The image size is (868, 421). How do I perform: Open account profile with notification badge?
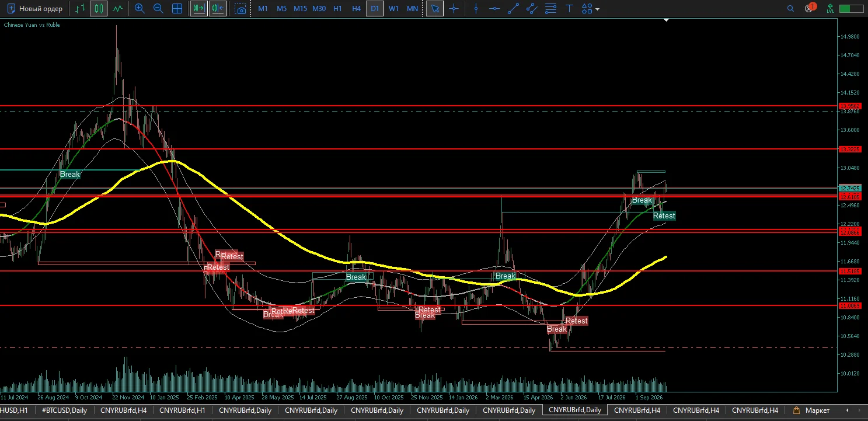(810, 8)
